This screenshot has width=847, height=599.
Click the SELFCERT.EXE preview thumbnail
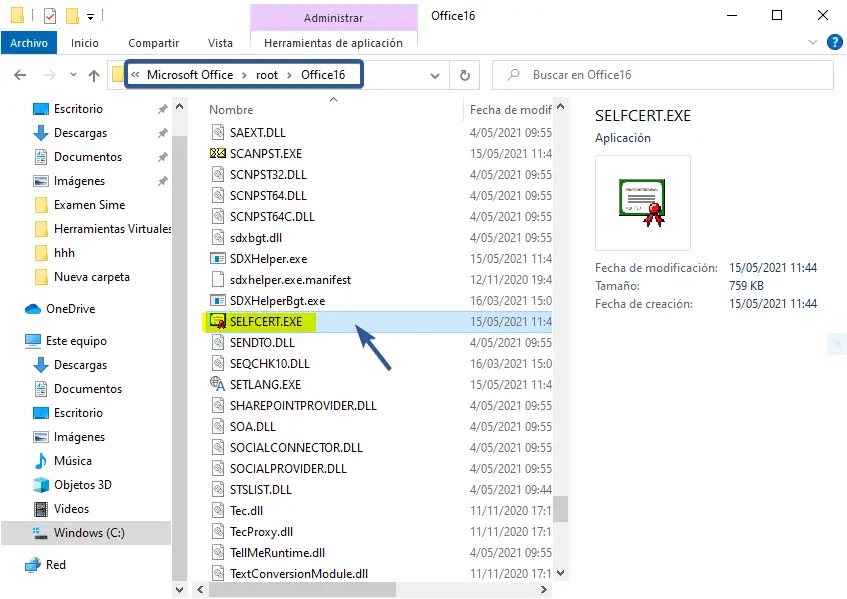[643, 203]
